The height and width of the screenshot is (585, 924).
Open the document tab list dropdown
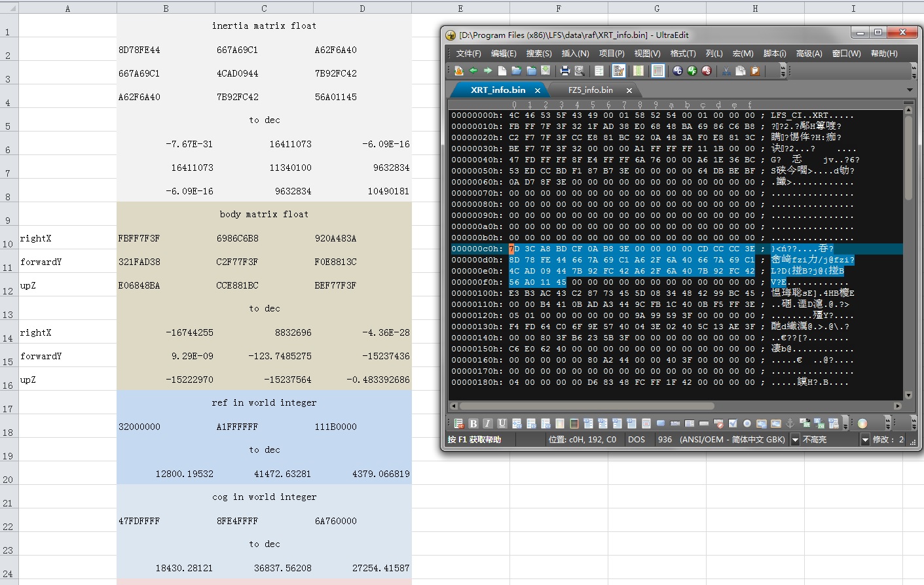(910, 90)
